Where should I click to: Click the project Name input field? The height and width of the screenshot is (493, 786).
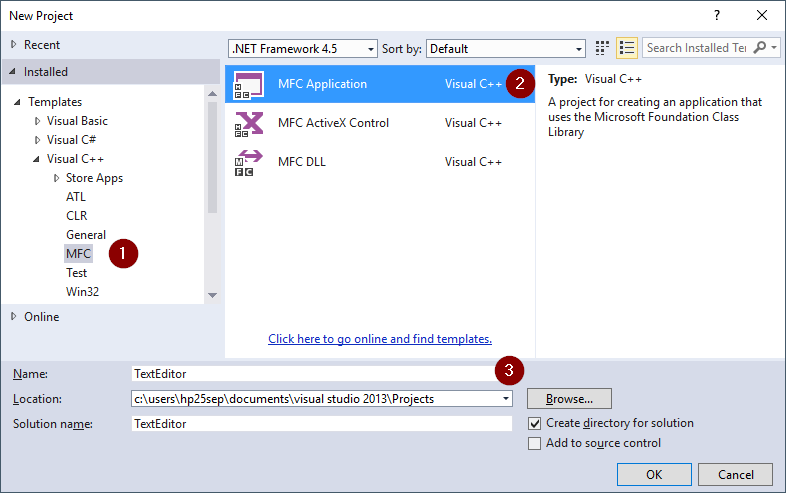pyautogui.click(x=321, y=374)
